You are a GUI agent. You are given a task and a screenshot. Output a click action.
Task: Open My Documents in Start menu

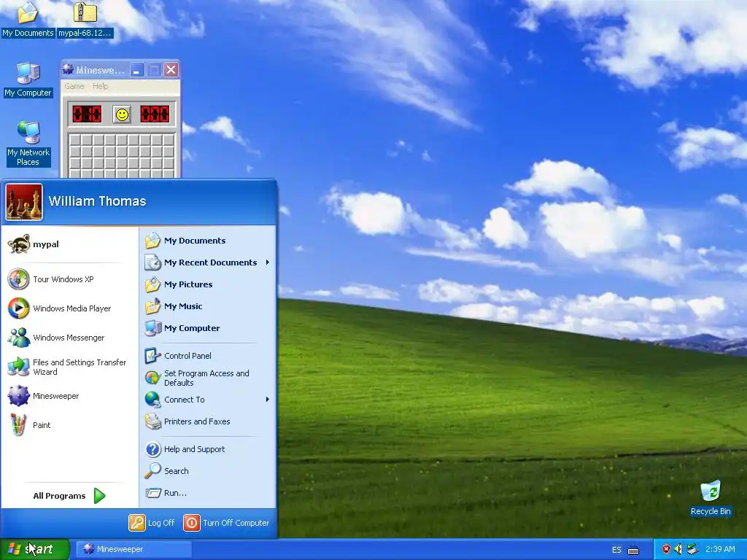click(208, 241)
